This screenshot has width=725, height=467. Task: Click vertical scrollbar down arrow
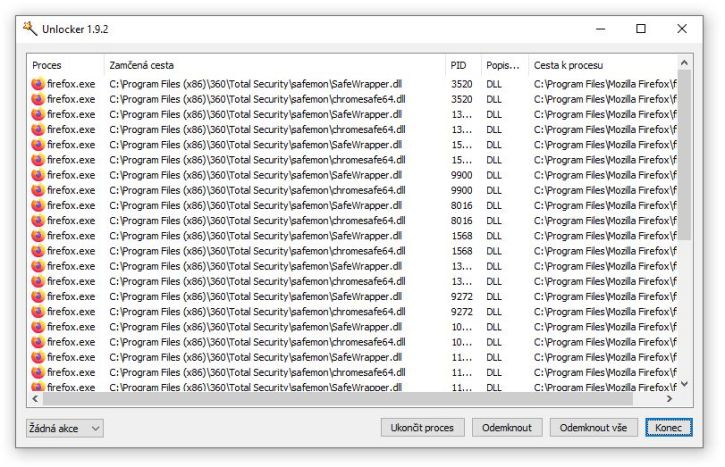point(684,384)
